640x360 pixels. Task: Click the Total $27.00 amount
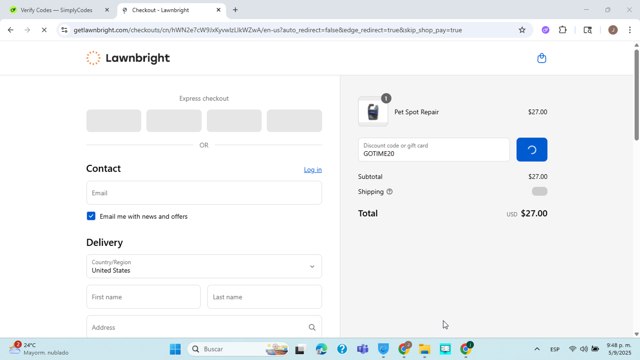coord(534,213)
